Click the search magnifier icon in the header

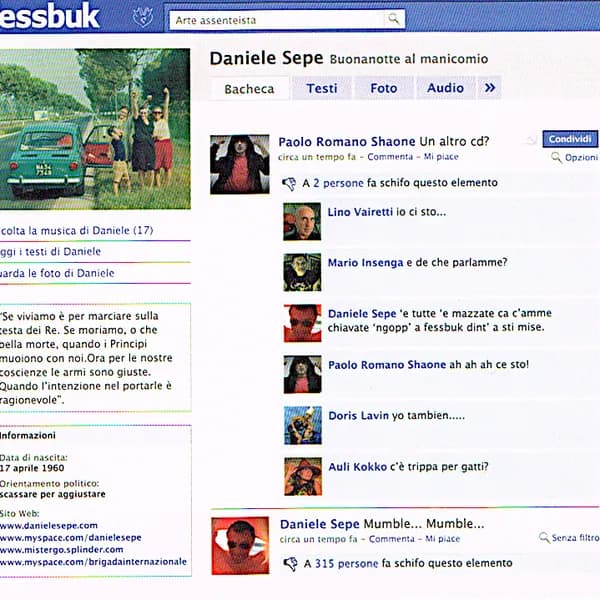pos(394,18)
